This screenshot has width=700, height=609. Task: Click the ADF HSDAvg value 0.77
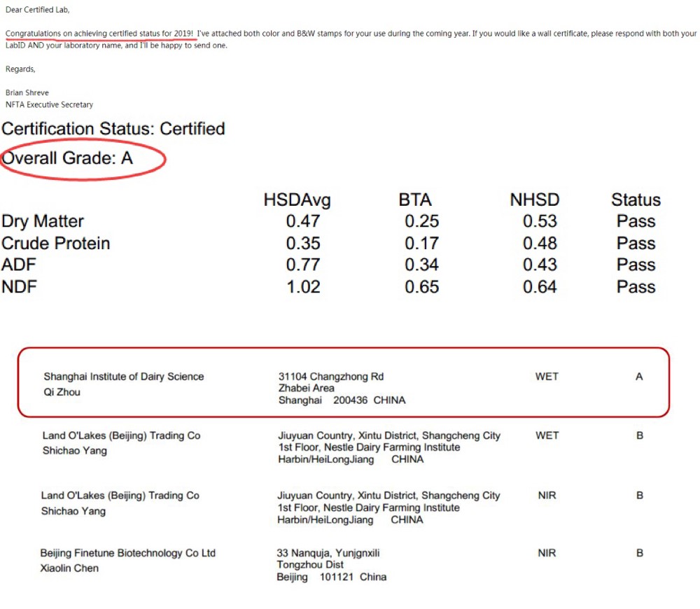pos(303,265)
